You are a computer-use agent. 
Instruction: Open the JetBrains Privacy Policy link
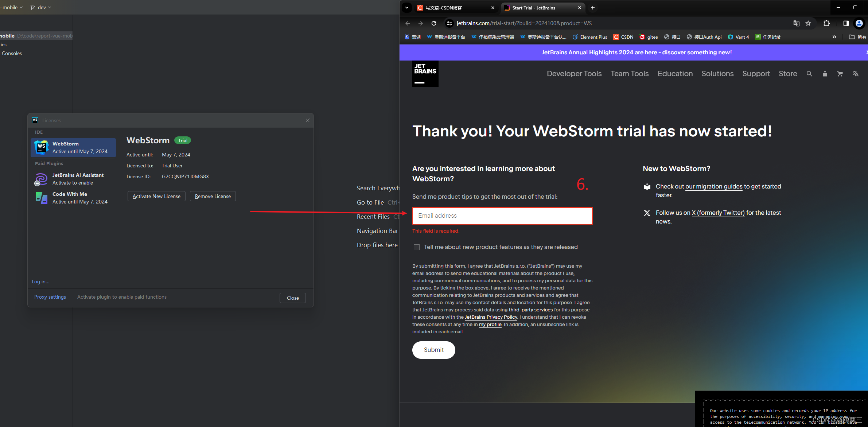(491, 317)
